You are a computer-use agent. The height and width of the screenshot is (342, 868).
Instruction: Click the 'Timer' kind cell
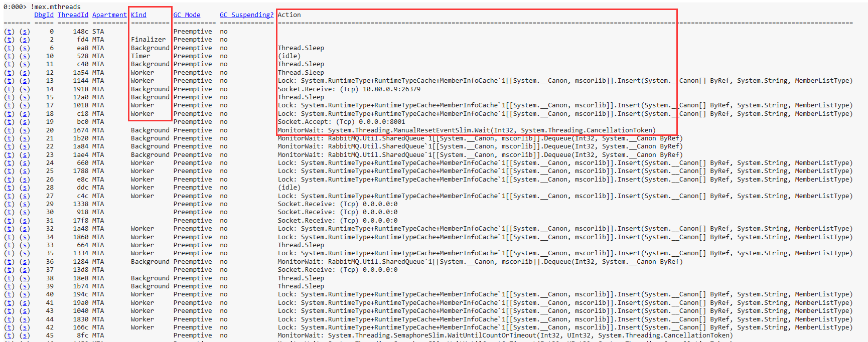(140, 56)
